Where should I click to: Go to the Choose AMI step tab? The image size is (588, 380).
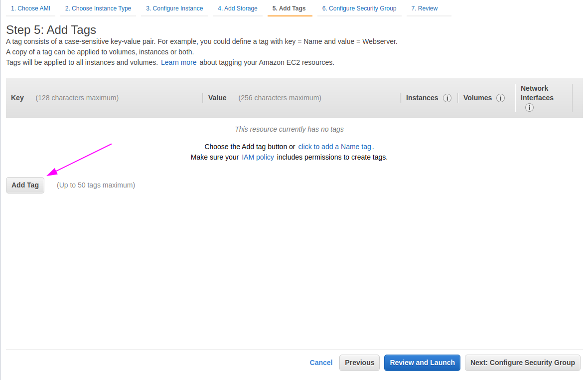(x=30, y=8)
